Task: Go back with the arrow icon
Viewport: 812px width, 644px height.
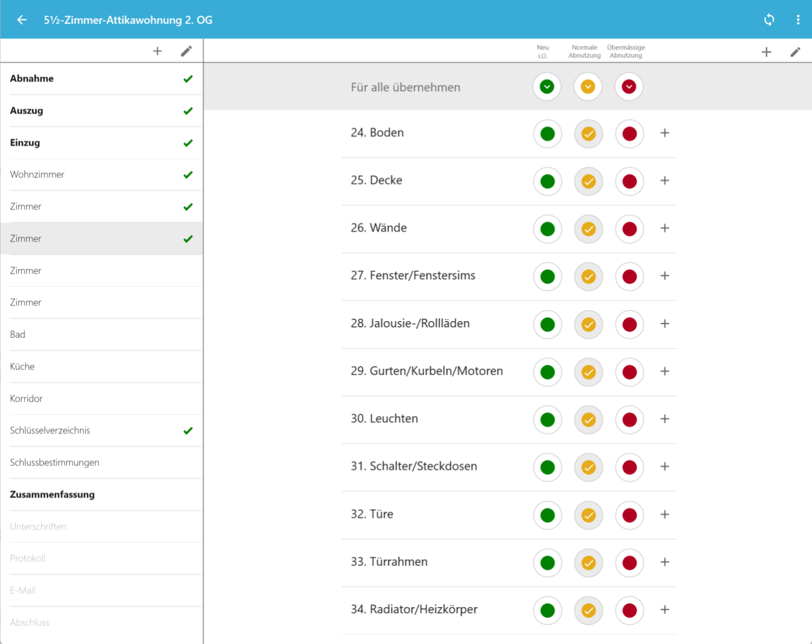Action: (x=22, y=20)
